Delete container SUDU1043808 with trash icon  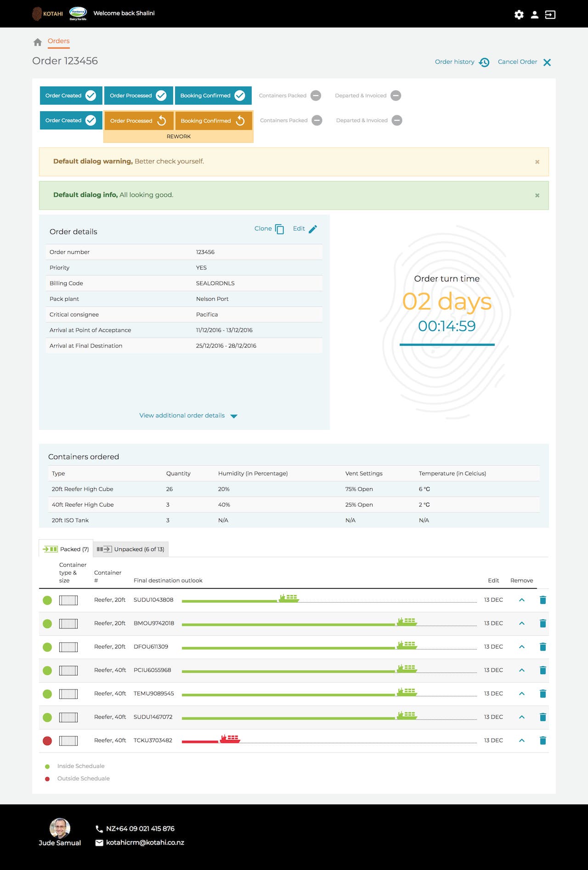[x=543, y=600]
